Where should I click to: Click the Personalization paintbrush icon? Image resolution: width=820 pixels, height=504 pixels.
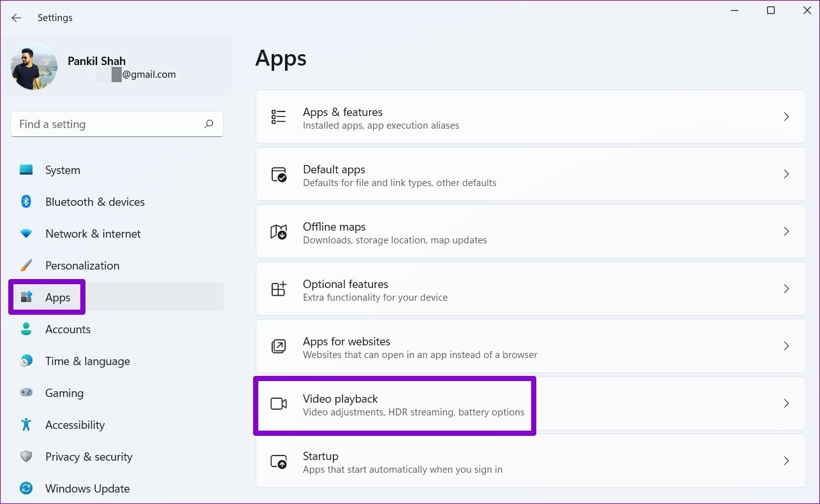(x=26, y=266)
